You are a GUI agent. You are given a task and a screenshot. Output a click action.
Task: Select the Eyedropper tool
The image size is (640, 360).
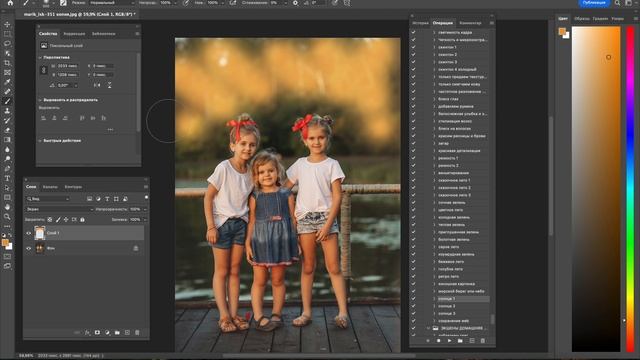point(7,82)
